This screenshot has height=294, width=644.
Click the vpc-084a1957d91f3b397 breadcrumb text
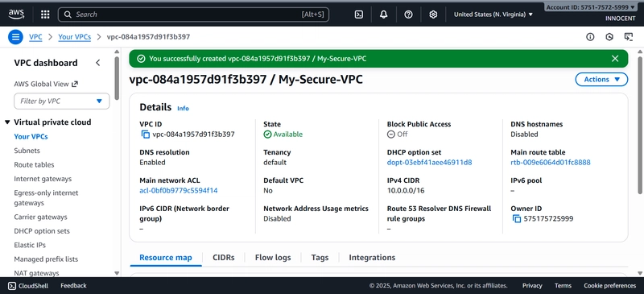coord(148,37)
